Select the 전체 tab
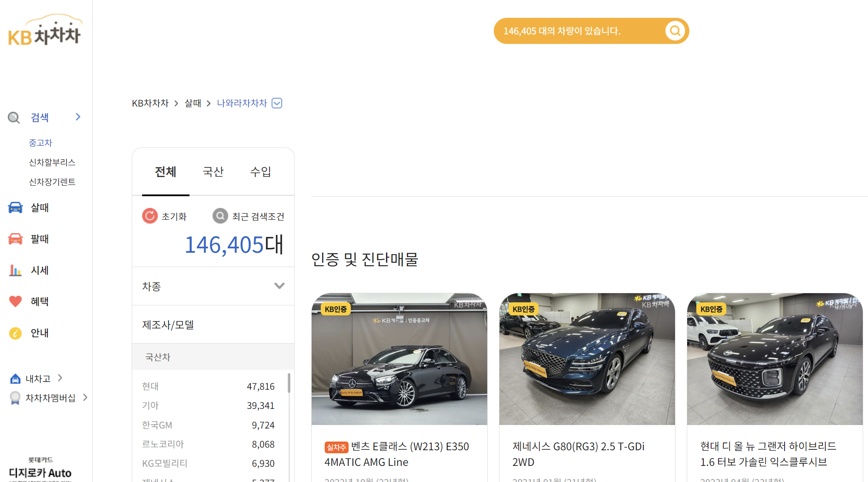The width and height of the screenshot is (868, 482). (x=166, y=172)
